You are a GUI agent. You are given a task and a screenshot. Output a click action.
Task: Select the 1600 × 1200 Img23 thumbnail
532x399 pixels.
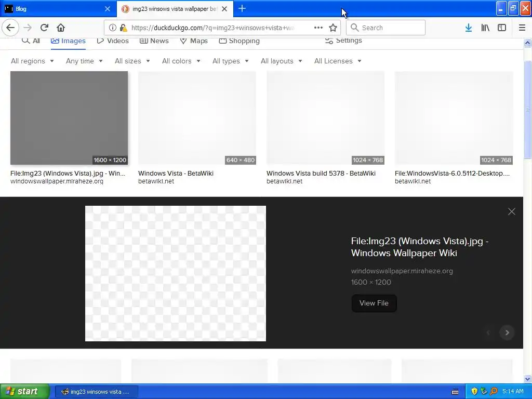click(x=69, y=118)
